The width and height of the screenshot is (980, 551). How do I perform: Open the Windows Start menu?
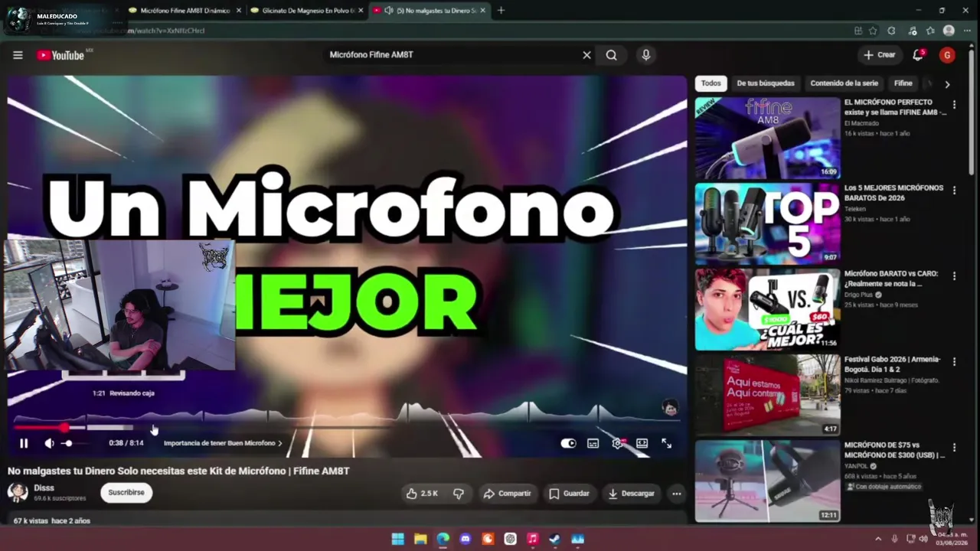(x=398, y=539)
